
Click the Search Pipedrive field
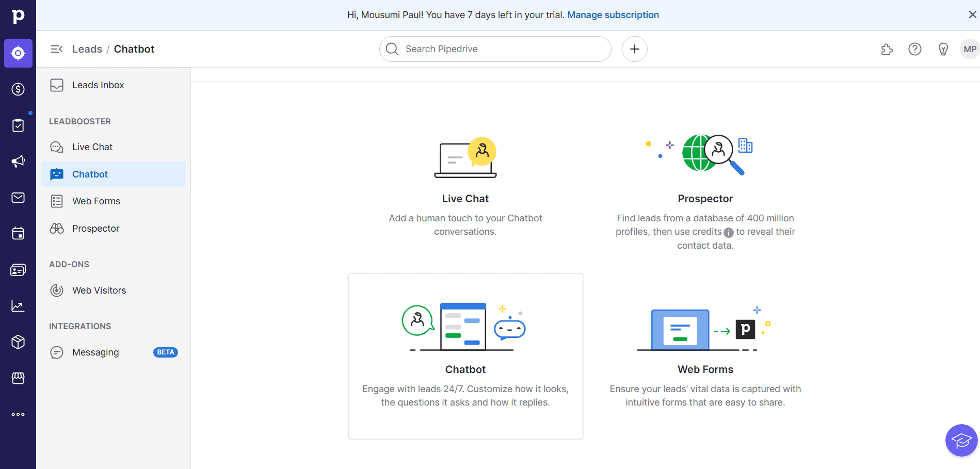tap(495, 49)
